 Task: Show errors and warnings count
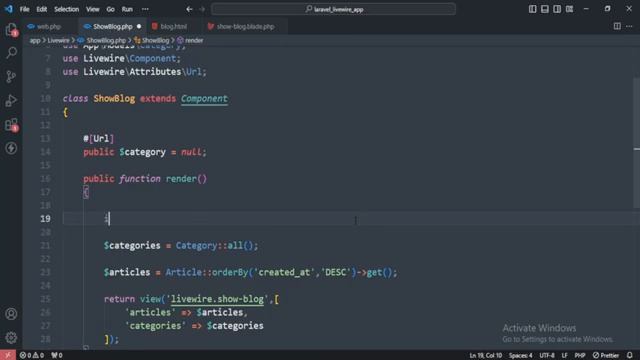[32, 355]
